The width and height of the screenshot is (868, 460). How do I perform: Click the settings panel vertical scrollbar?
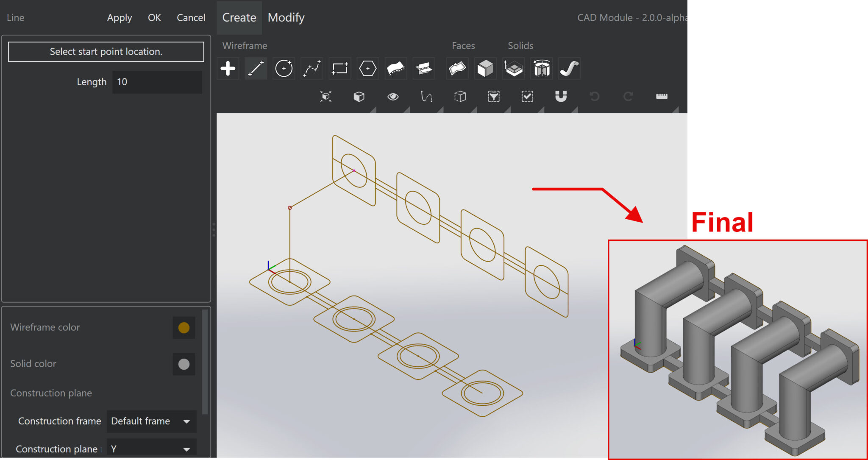click(205, 362)
